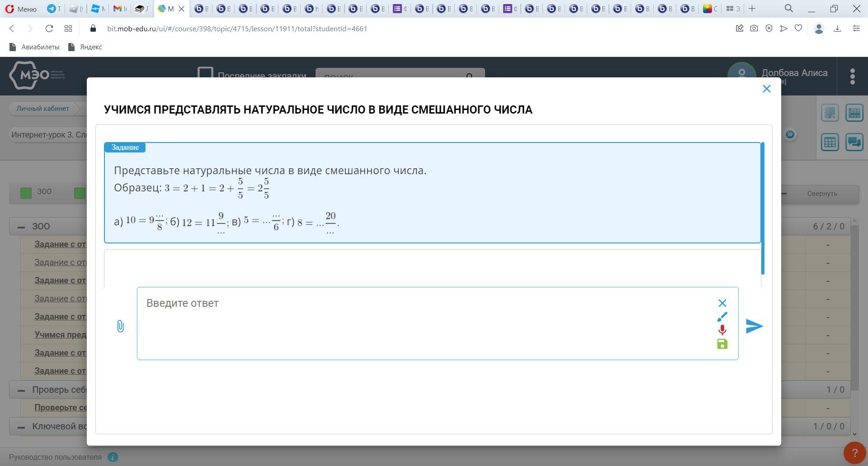Collapse the Ключевой вопрос section
The height and width of the screenshot is (466, 868).
pos(21,427)
